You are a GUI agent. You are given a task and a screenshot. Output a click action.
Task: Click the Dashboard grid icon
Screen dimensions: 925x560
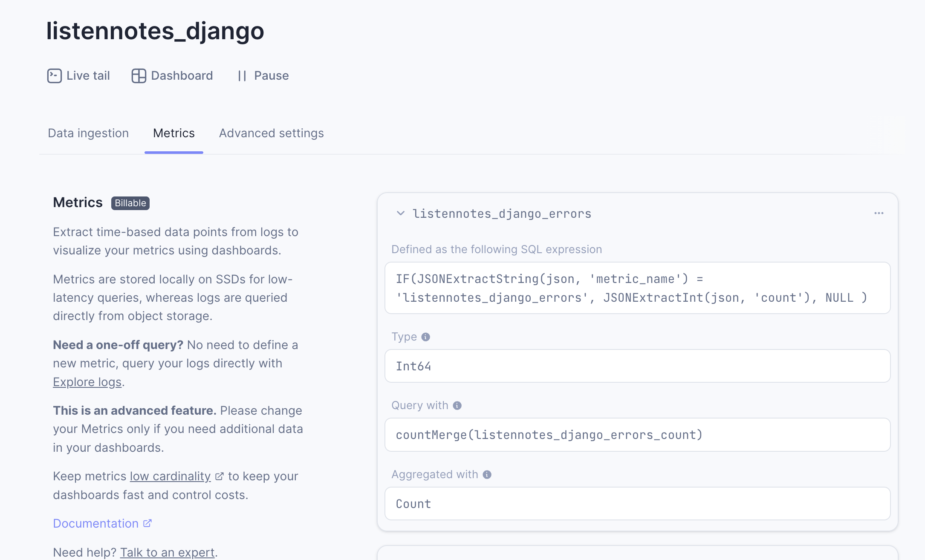[139, 76]
